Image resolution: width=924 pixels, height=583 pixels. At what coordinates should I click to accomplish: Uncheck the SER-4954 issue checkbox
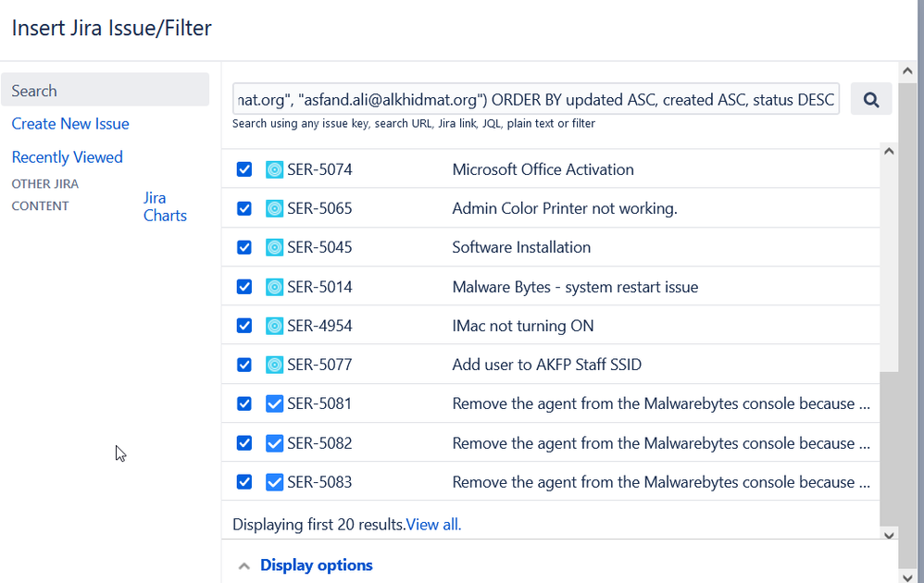(244, 326)
